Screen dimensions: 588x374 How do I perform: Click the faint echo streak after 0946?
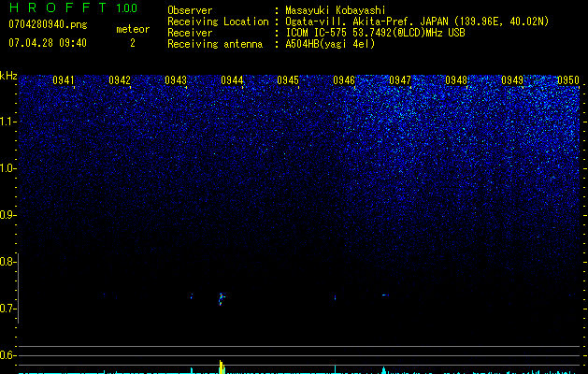point(385,295)
